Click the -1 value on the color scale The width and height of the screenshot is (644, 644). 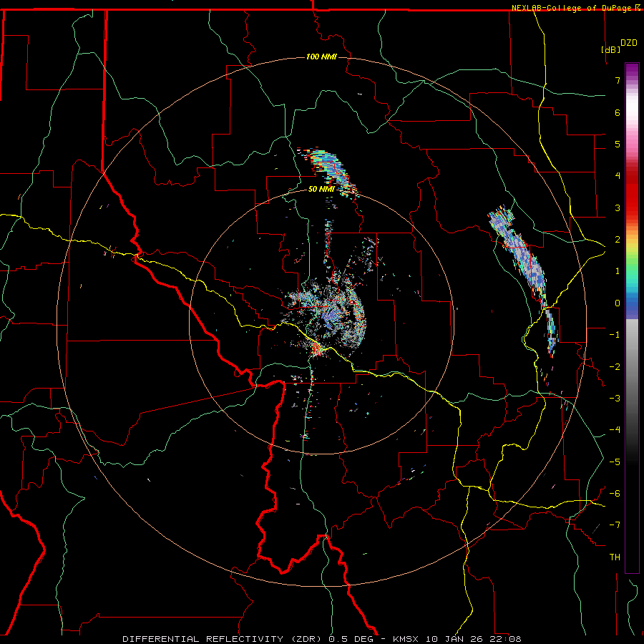tap(615, 335)
